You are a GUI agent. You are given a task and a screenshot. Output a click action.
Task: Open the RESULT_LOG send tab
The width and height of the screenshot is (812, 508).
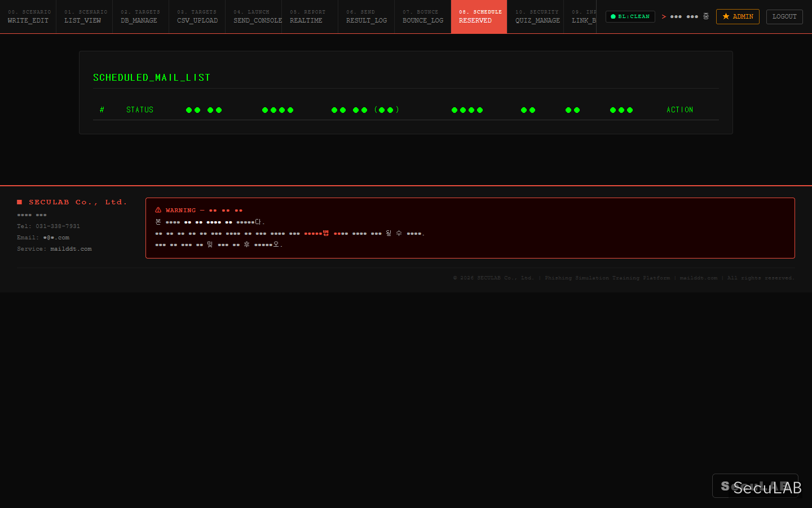(367, 17)
